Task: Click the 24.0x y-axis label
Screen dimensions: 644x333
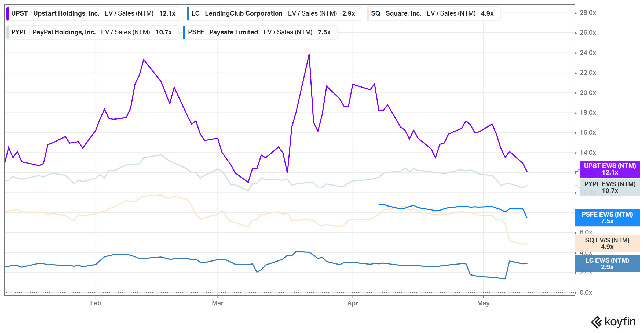Action: 588,53
